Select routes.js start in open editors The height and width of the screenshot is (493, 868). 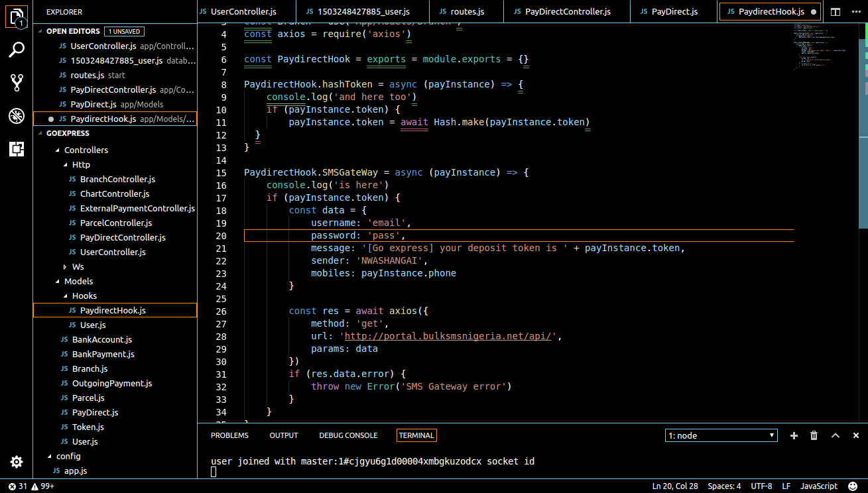pyautogui.click(x=115, y=76)
